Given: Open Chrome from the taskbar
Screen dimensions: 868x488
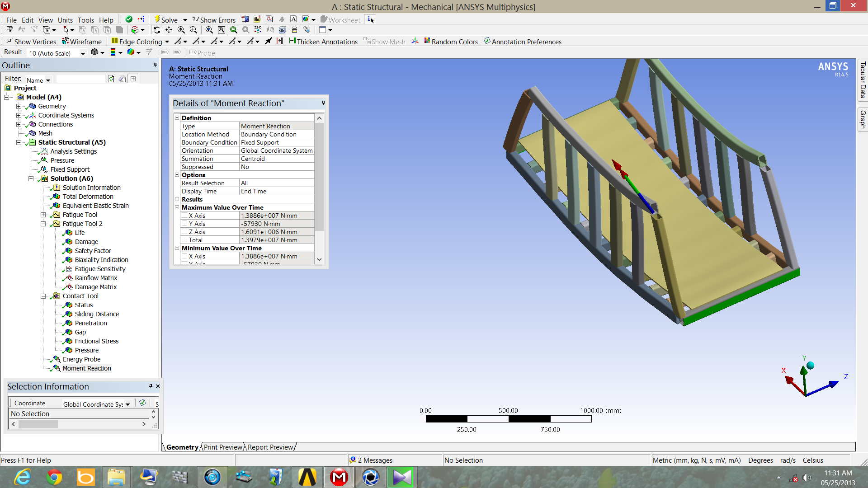Looking at the screenshot, I should tap(54, 477).
